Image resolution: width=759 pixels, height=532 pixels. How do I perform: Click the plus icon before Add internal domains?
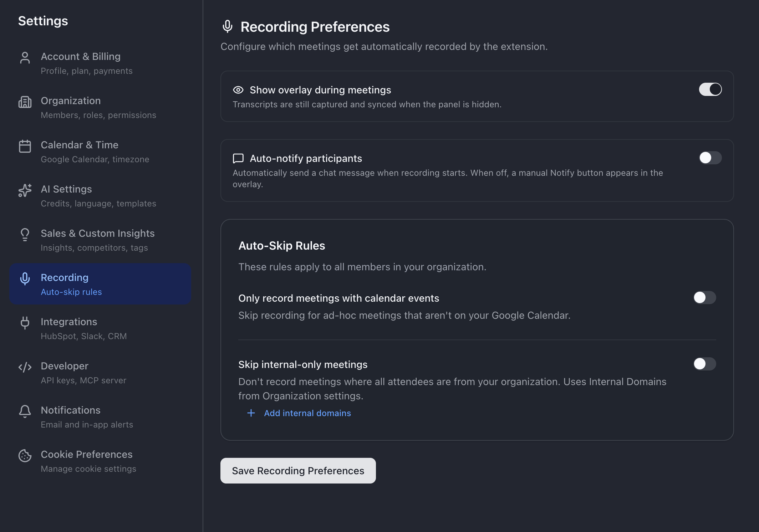(251, 413)
